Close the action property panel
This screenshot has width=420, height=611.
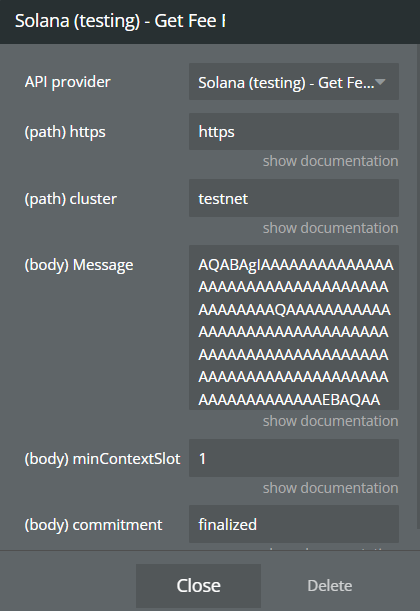click(x=198, y=585)
